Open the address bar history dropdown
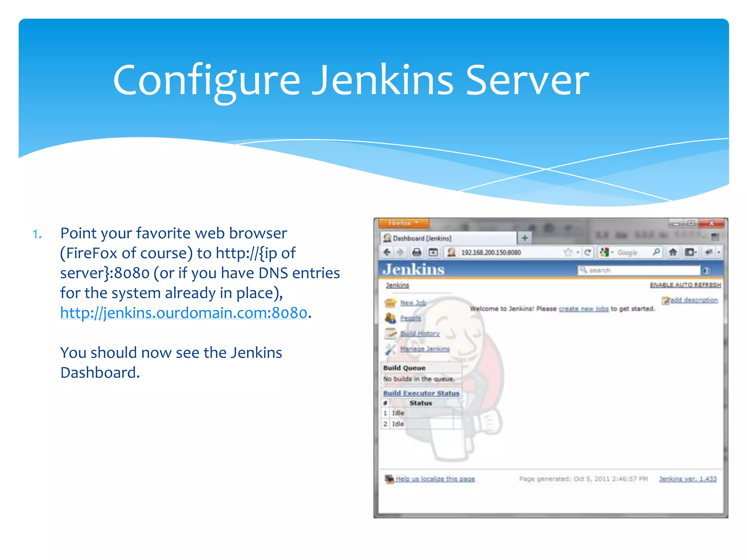The height and width of the screenshot is (560, 747). 578,252
